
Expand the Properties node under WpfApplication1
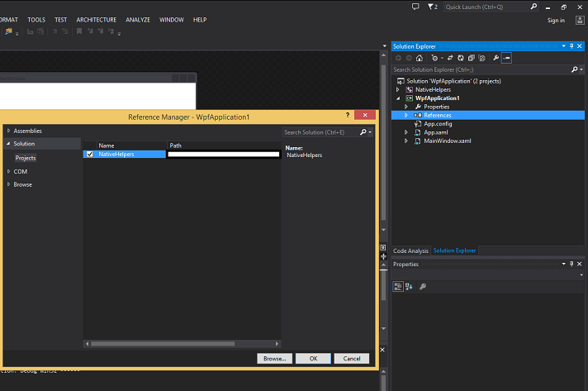pos(405,107)
